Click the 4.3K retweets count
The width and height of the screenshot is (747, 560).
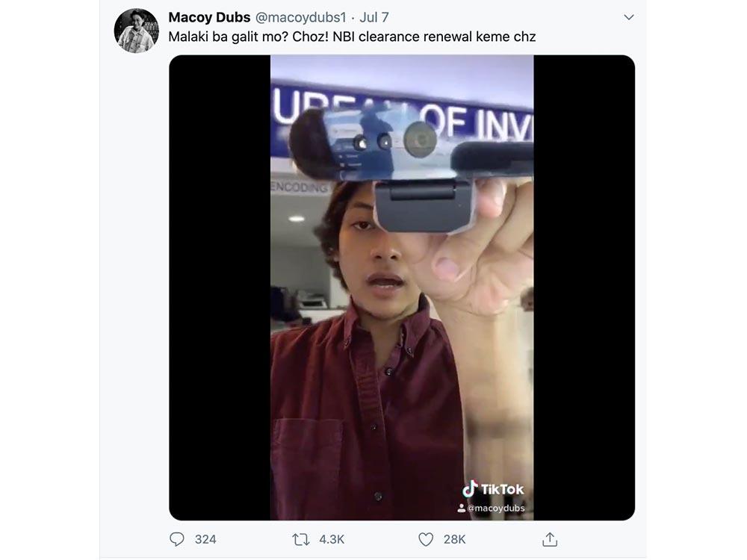tap(332, 539)
